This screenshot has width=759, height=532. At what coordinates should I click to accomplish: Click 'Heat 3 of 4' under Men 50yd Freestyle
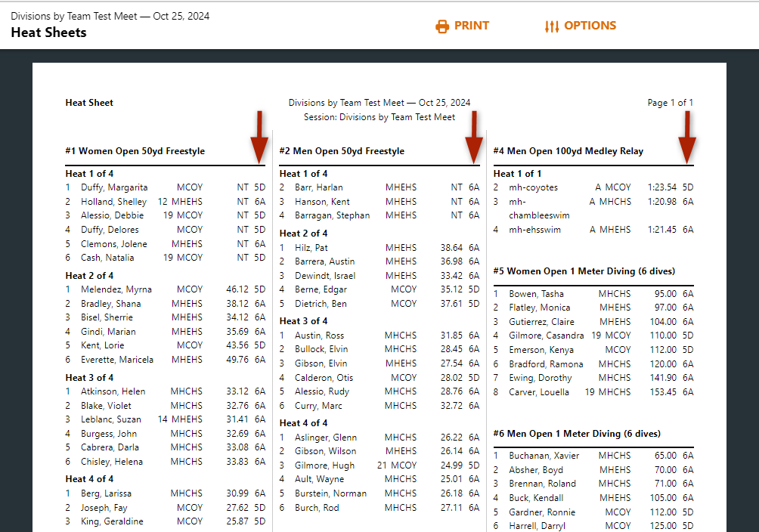[x=303, y=321]
